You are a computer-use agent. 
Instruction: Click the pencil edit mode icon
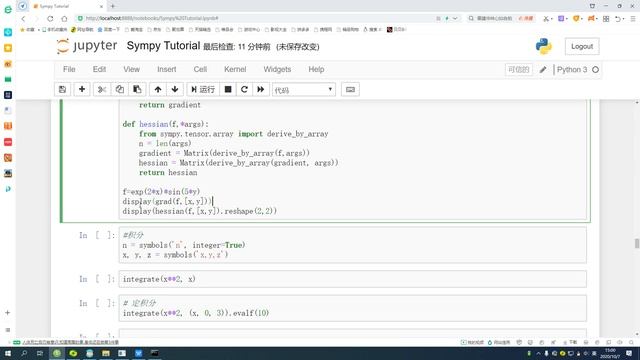(542, 70)
